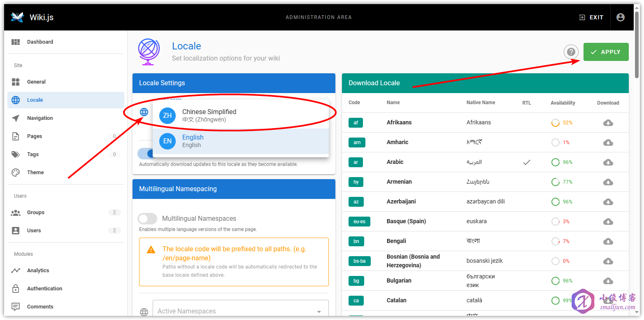This screenshot has width=644, height=320.
Task: Click the Locale globe sidebar icon
Action: (x=16, y=100)
